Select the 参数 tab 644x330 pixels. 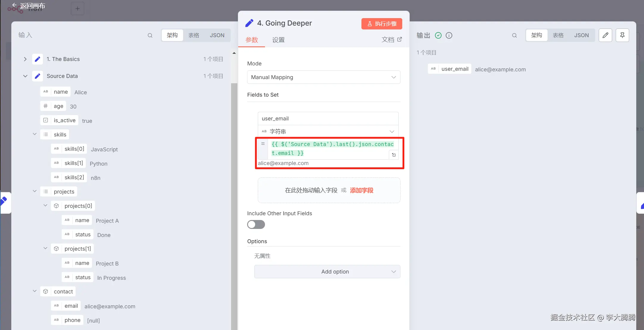(252, 40)
